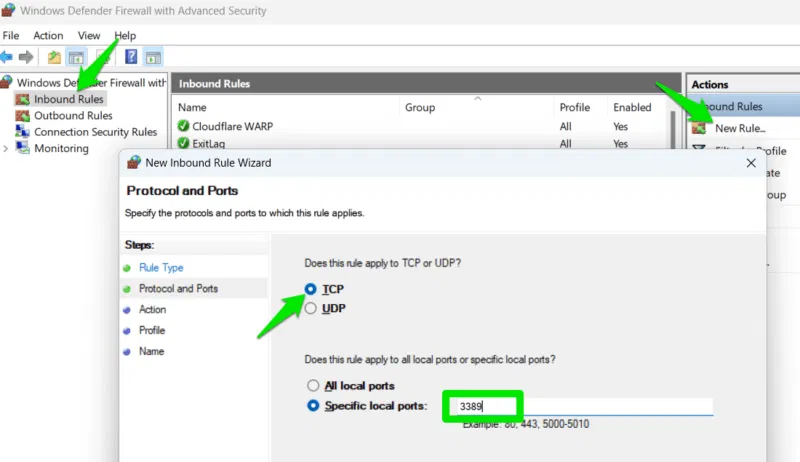Select Connection Security Rules in the tree

coord(95,132)
